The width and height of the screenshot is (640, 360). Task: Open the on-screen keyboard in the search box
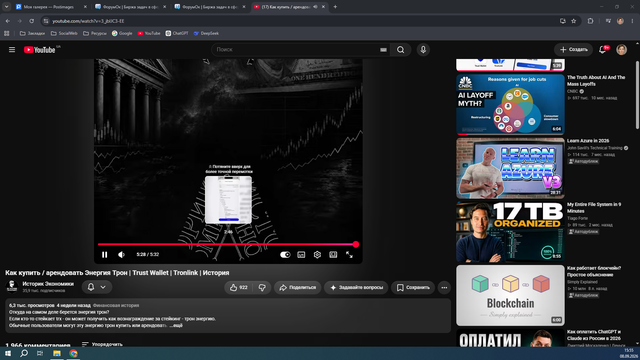point(383,50)
